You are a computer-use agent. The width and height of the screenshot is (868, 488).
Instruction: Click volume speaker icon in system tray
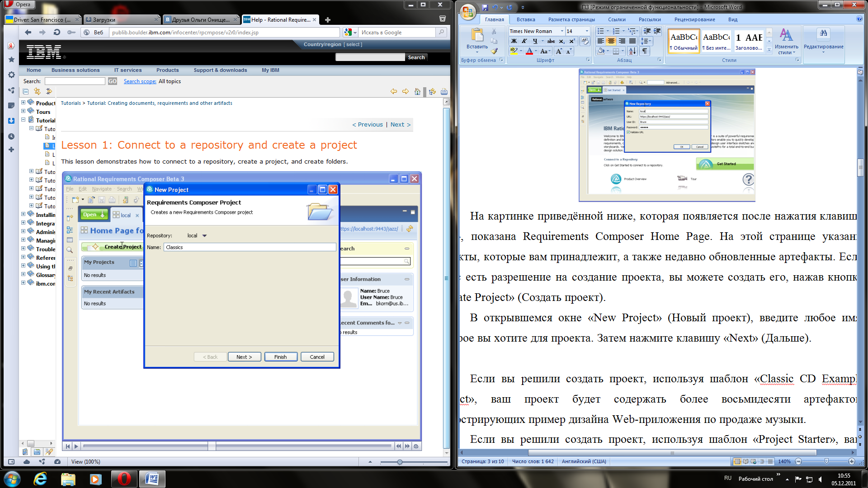point(821,479)
